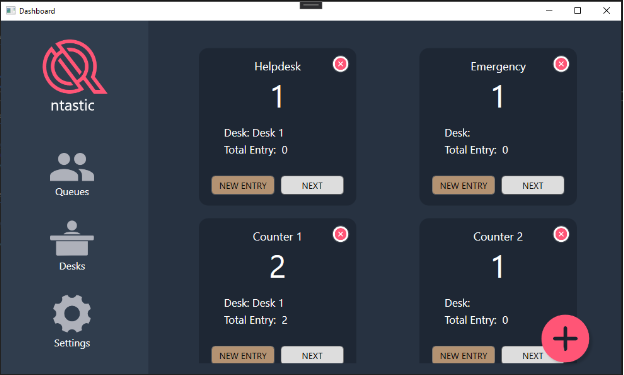Click the 'ntastic' brand text under logo
Screen dimensions: 624x375
point(72,105)
